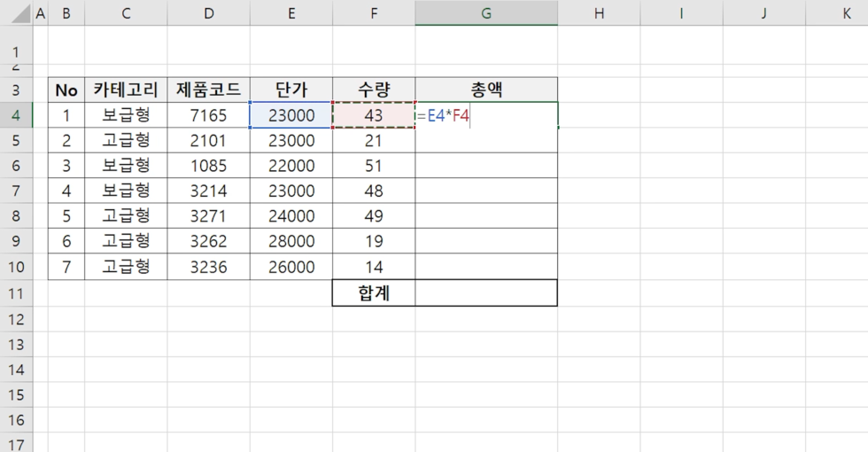Image resolution: width=868 pixels, height=452 pixels.
Task: Click the column A header
Action: coord(40,13)
